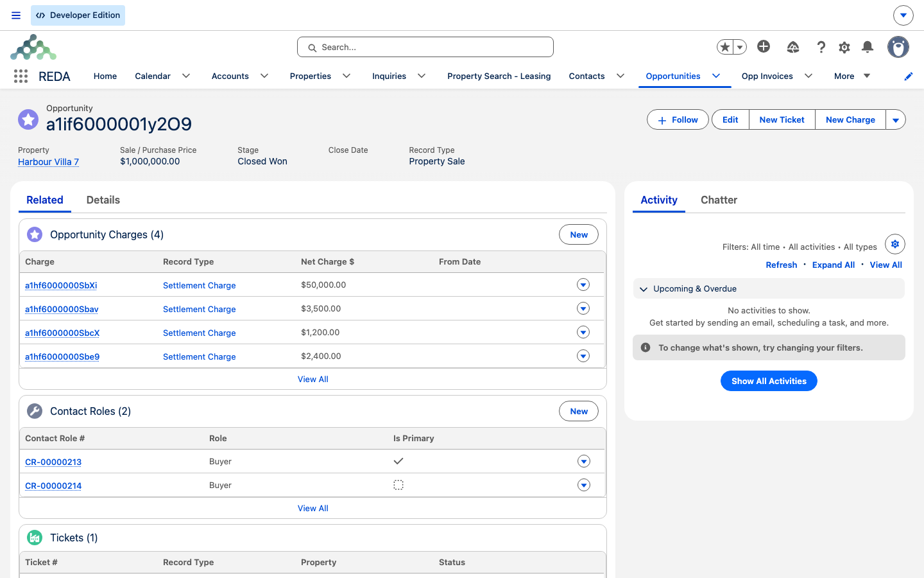Open the favorites list dropdown arrow
This screenshot has height=578, width=924.
point(740,47)
